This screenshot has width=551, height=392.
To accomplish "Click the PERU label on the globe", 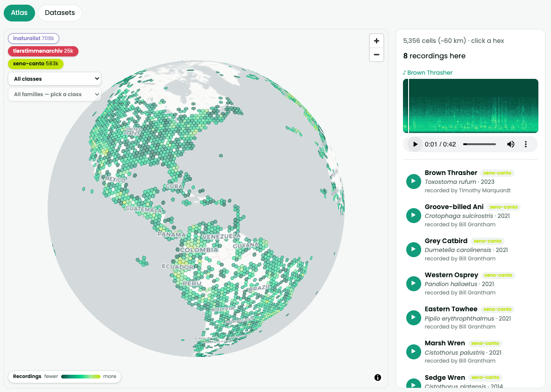I will tap(192, 283).
